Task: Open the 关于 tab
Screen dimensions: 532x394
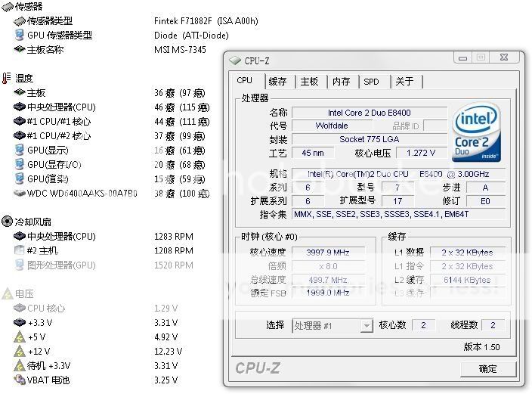Action: [x=405, y=81]
